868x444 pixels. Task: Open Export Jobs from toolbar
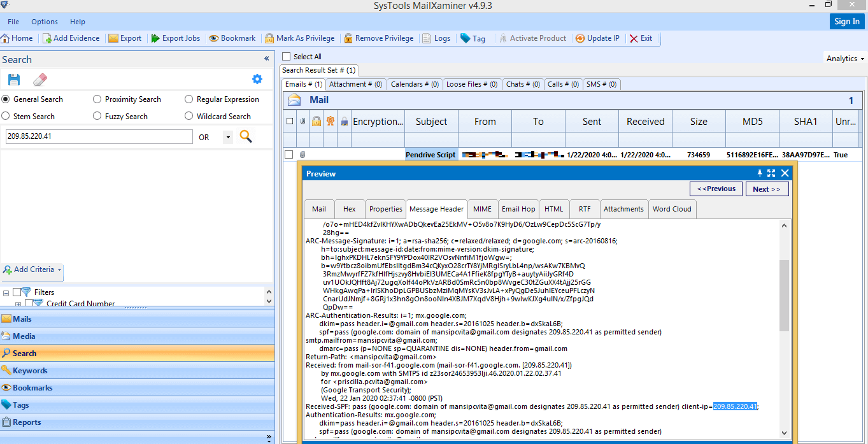tap(176, 38)
